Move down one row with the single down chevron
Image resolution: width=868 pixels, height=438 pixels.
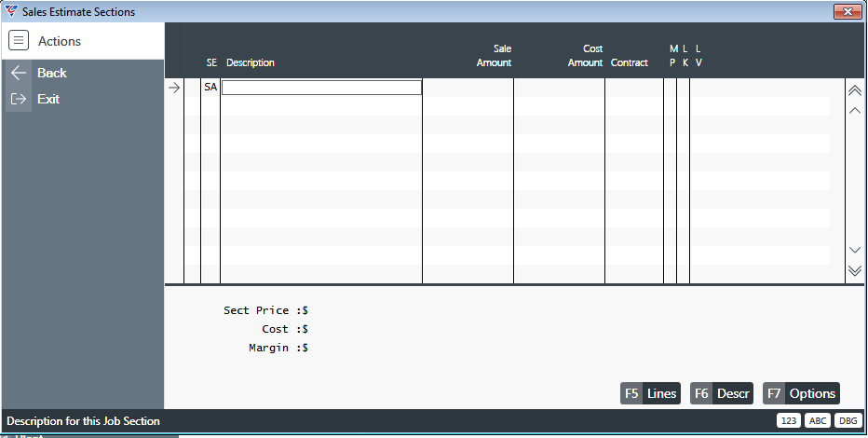click(x=855, y=251)
